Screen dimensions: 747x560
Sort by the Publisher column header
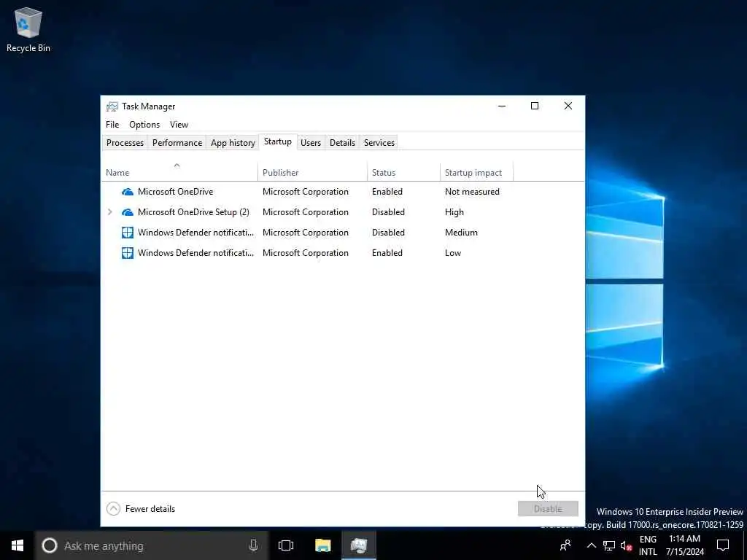click(x=312, y=172)
